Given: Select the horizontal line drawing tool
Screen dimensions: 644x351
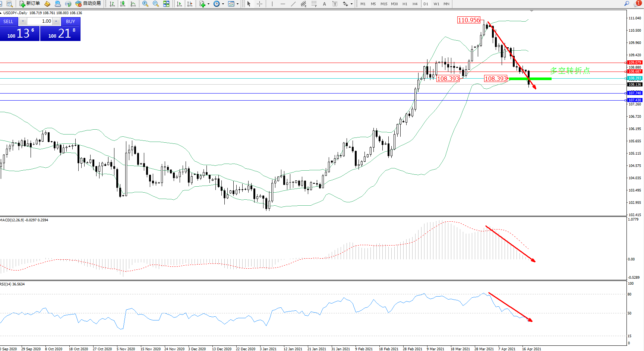Looking at the screenshot, I should pyautogui.click(x=283, y=4).
